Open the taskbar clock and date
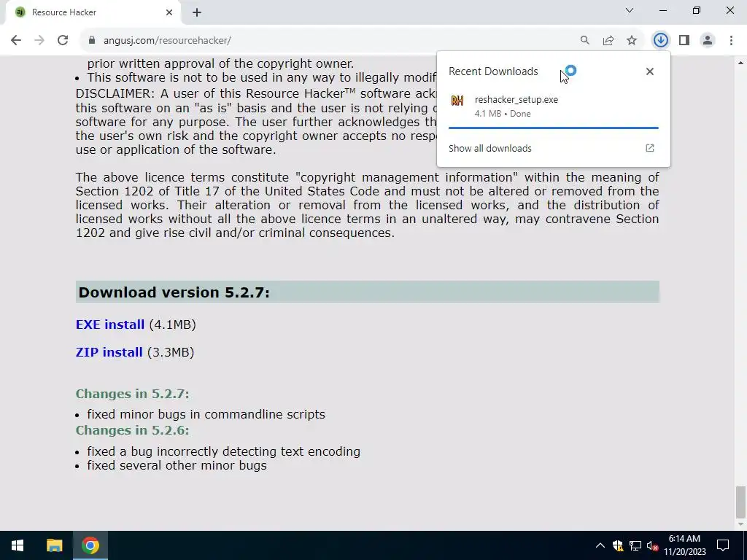 pos(684,545)
